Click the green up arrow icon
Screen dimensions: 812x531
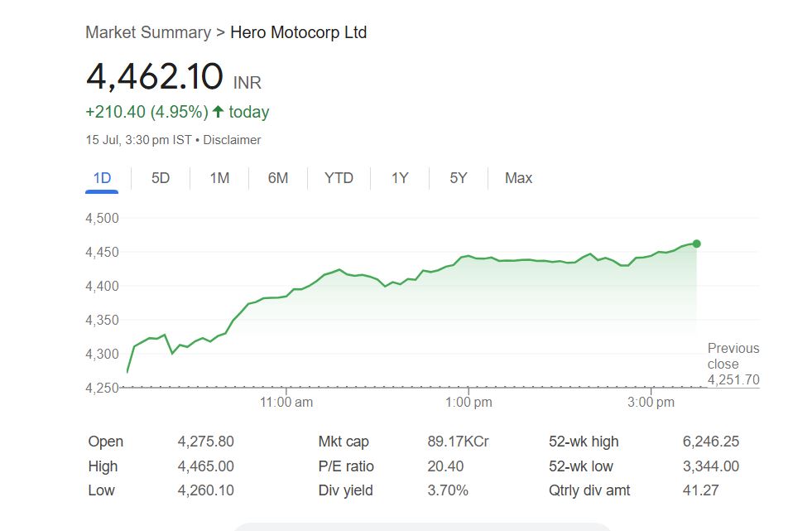(x=219, y=112)
